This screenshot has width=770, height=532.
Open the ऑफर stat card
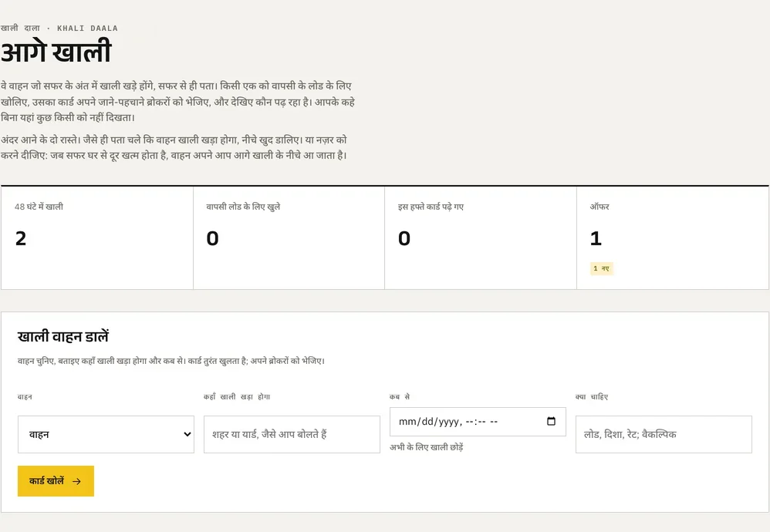[672, 238]
